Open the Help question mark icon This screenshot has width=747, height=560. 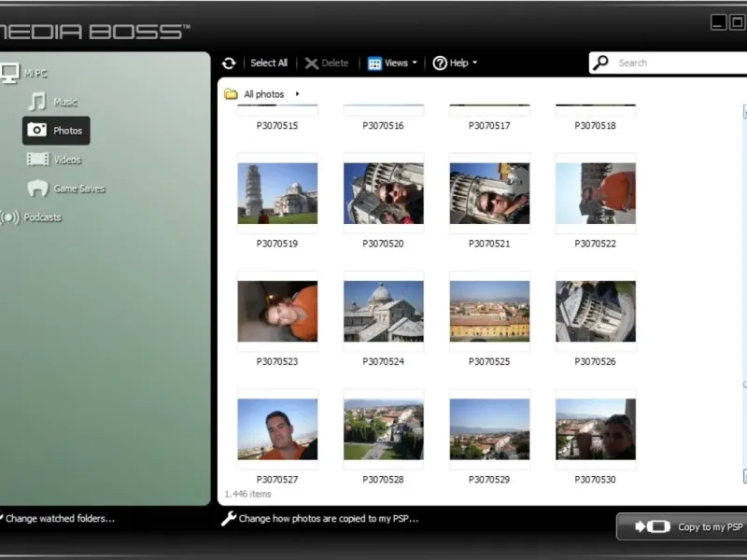440,63
